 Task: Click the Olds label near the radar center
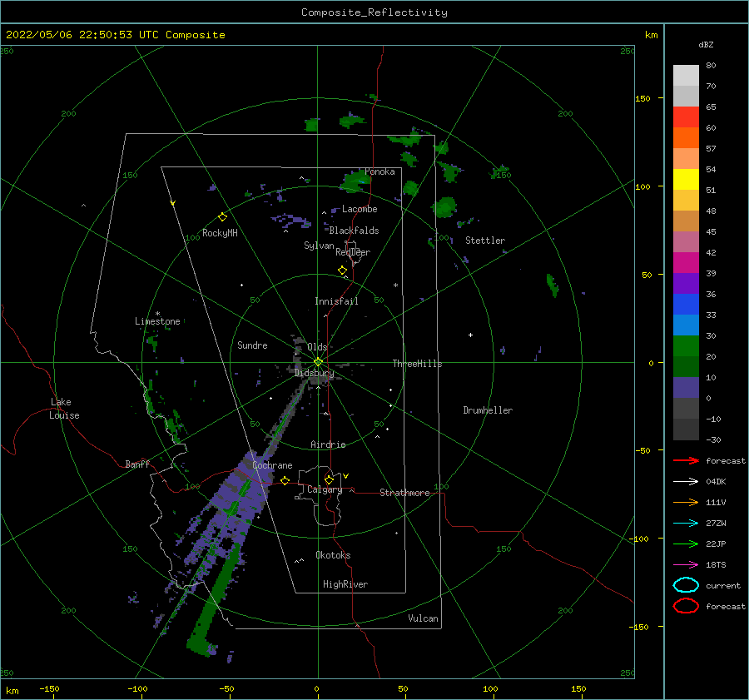pyautogui.click(x=317, y=347)
